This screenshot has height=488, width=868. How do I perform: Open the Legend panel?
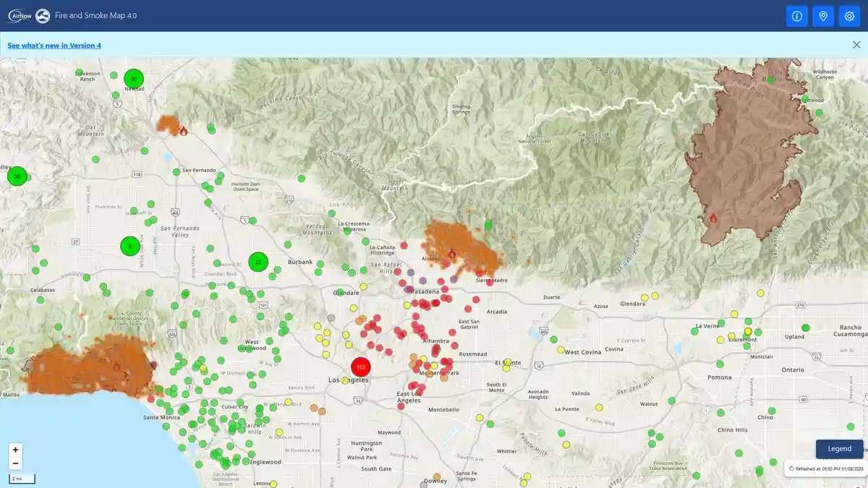point(839,449)
